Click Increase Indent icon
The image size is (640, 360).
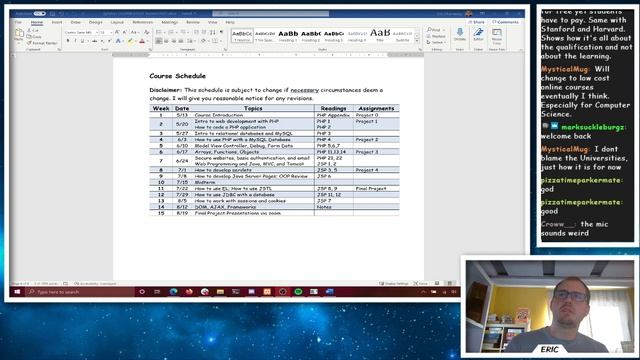coord(204,32)
